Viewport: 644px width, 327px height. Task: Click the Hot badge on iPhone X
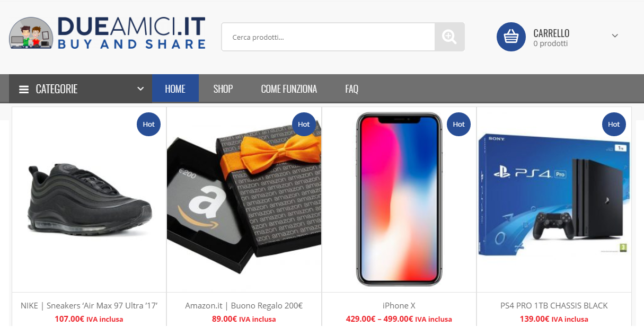[x=458, y=124]
